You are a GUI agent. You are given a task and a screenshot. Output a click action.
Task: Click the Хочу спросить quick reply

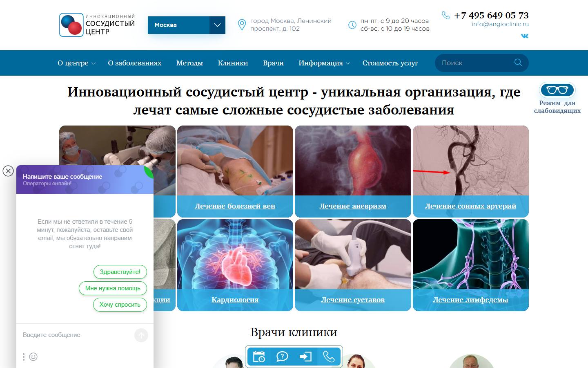point(120,305)
